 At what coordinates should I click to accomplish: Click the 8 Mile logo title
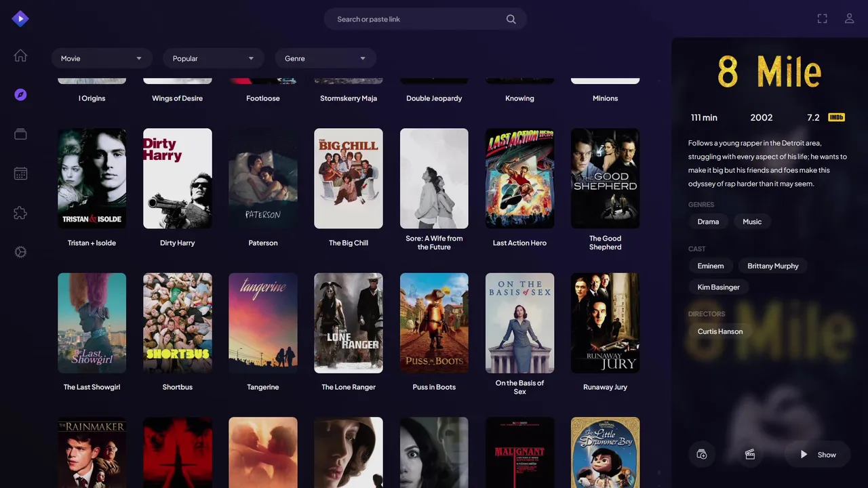point(770,71)
